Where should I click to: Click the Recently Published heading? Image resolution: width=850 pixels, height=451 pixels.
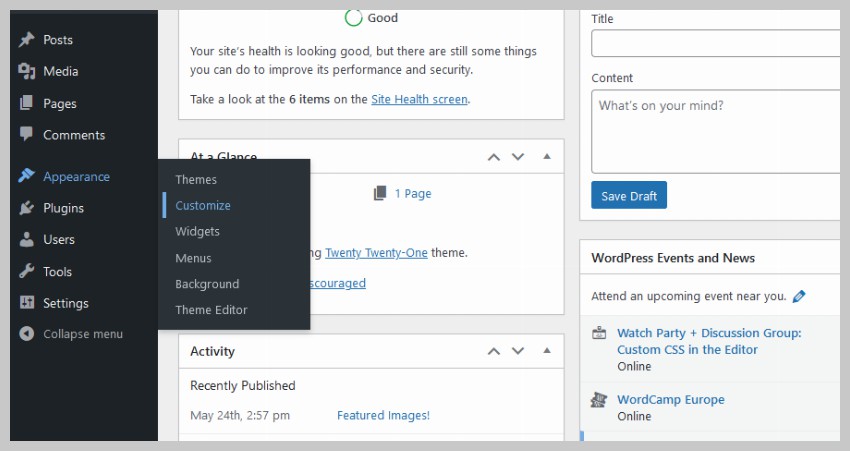point(242,385)
